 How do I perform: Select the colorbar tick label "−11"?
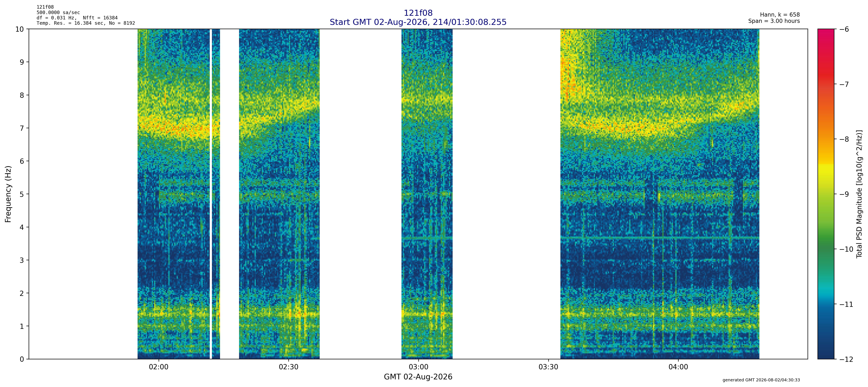(x=846, y=304)
